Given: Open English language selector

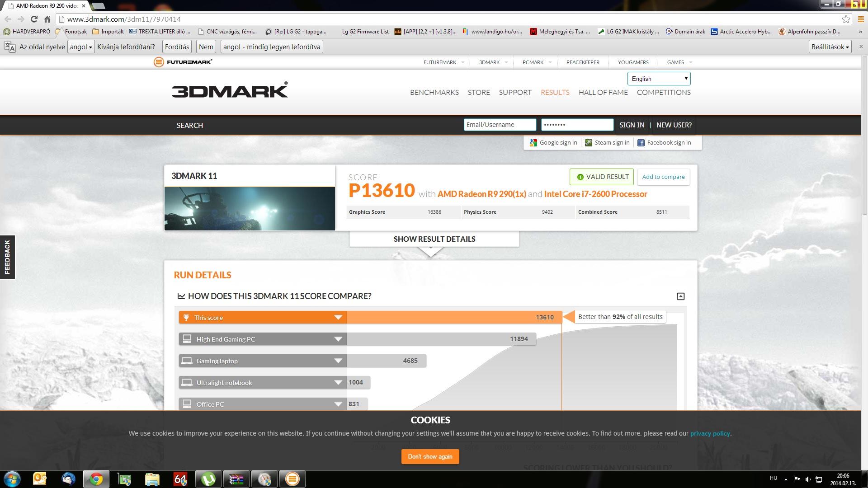Looking at the screenshot, I should tap(659, 79).
